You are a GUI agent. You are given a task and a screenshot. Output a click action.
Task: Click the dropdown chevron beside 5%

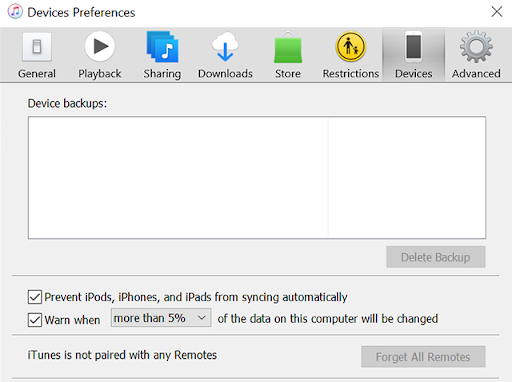point(201,318)
